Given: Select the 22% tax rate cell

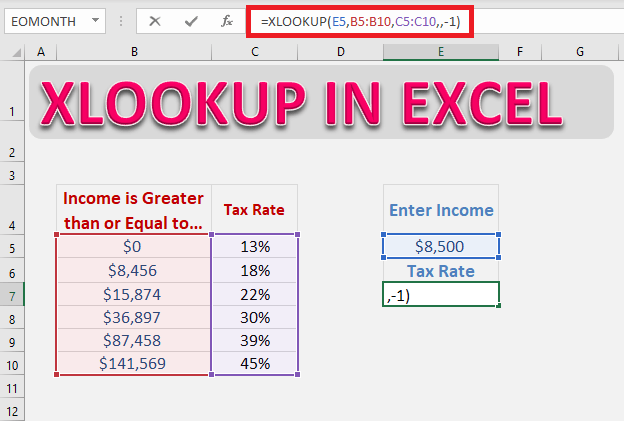Looking at the screenshot, I should tap(255, 294).
